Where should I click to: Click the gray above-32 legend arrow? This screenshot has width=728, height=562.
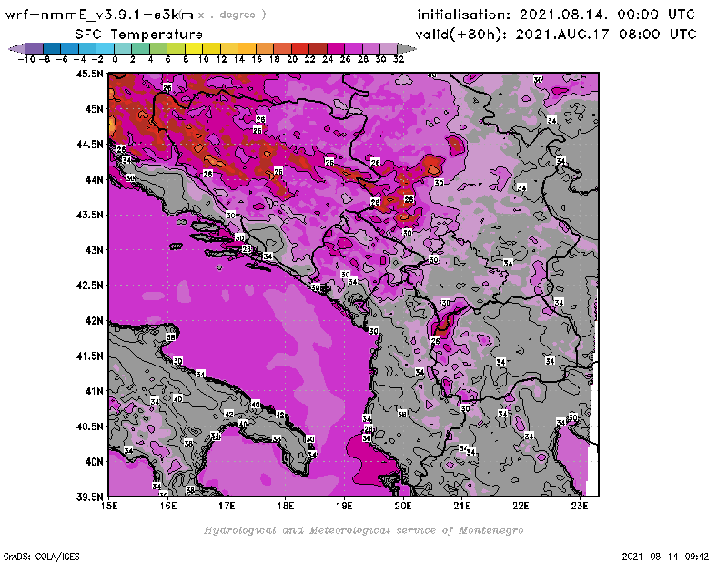[407, 48]
